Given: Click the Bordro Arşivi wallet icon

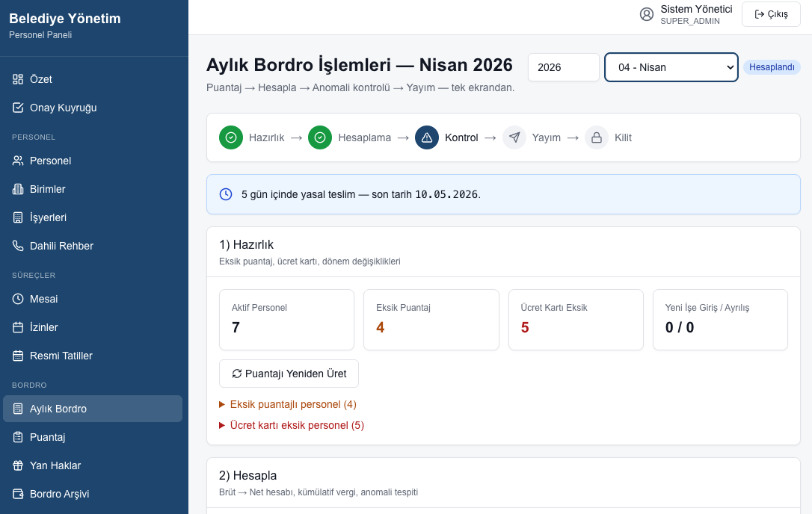Looking at the screenshot, I should [18, 494].
